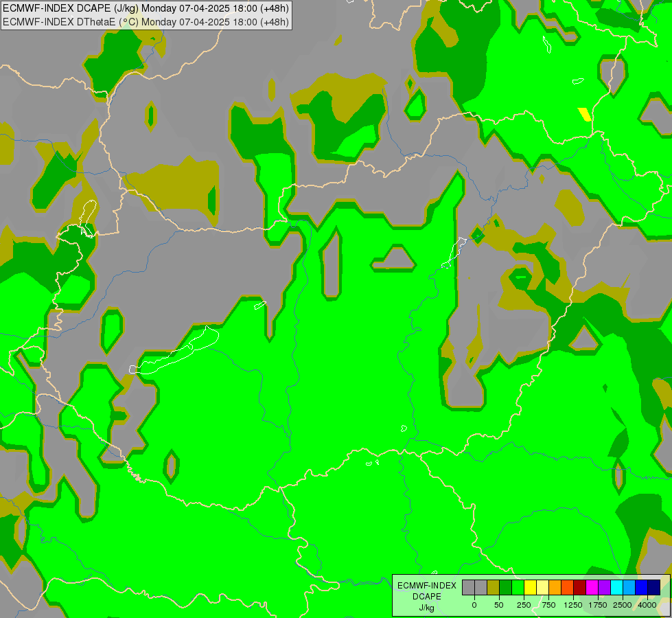Screen dimensions: 672x618
Task: Click the '2500' legend scale value
Action: (x=623, y=605)
